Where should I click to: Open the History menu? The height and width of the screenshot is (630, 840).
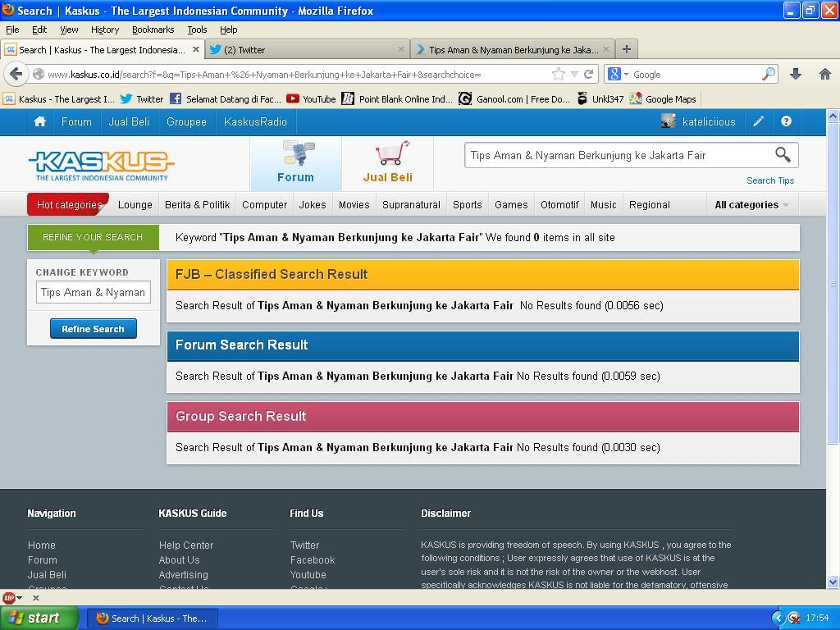[104, 30]
